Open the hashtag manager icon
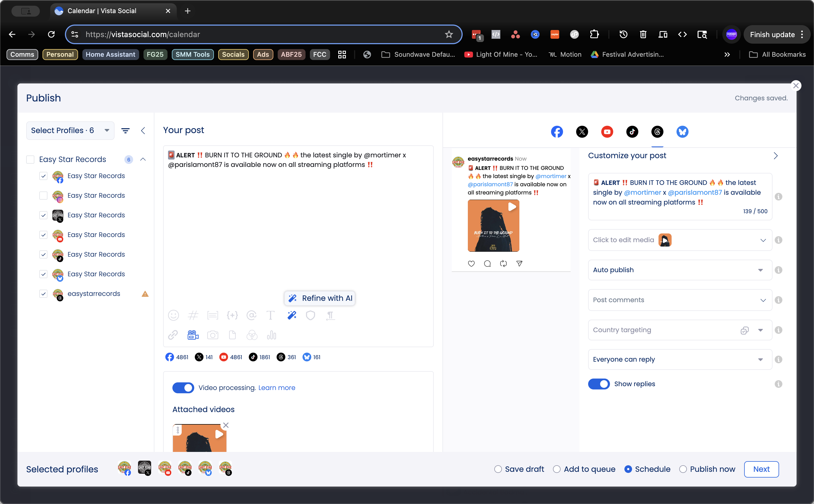This screenshot has height=504, width=814. pos(193,315)
